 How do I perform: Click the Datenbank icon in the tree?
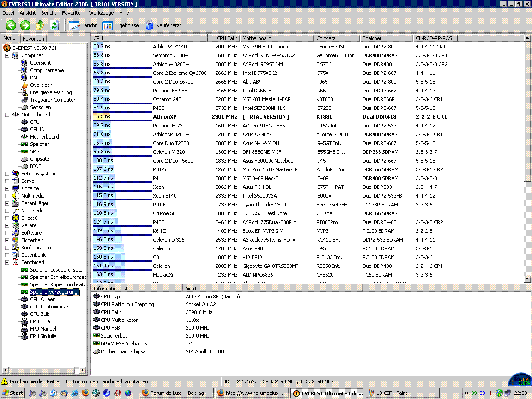click(16, 255)
